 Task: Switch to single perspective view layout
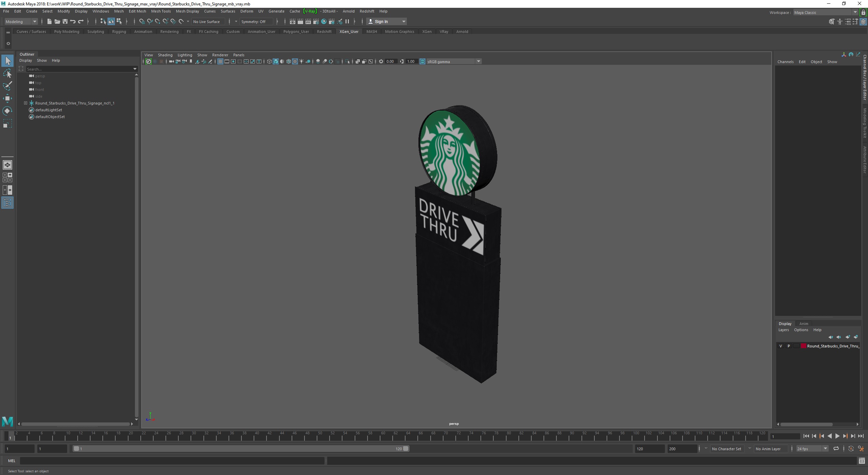tap(7, 165)
